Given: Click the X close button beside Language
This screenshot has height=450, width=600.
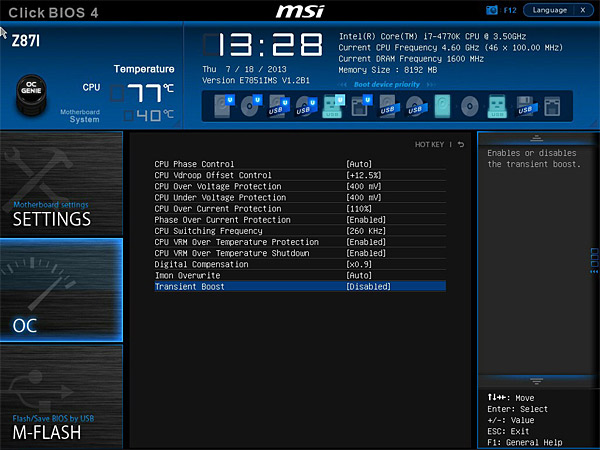Looking at the screenshot, I should [x=583, y=10].
